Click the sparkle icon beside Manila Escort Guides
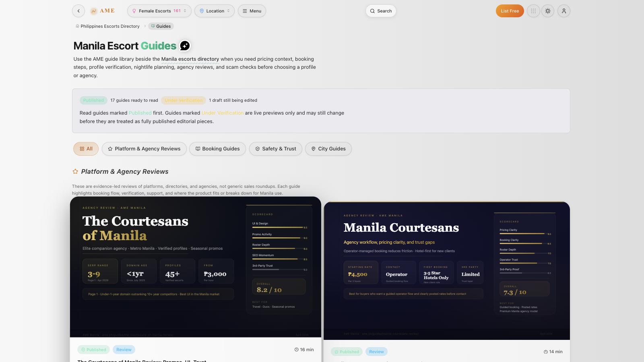This screenshot has width=644, height=362. pyautogui.click(x=185, y=46)
